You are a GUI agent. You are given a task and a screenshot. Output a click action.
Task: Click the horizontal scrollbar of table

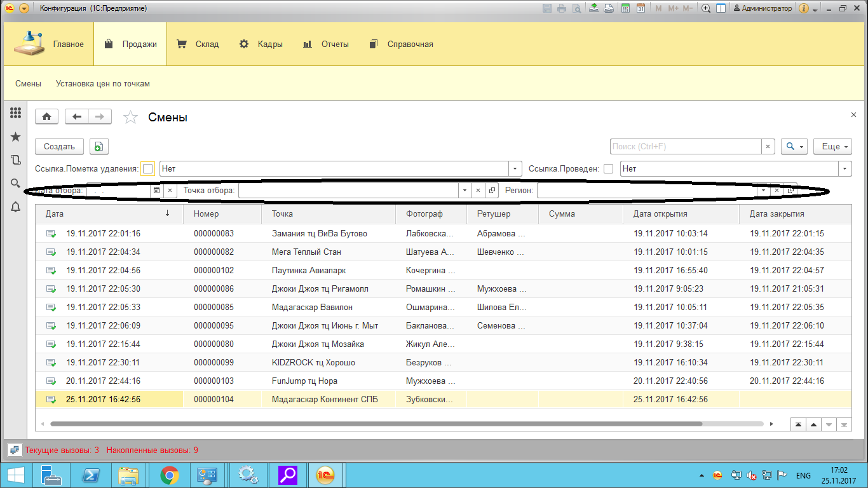(x=375, y=424)
